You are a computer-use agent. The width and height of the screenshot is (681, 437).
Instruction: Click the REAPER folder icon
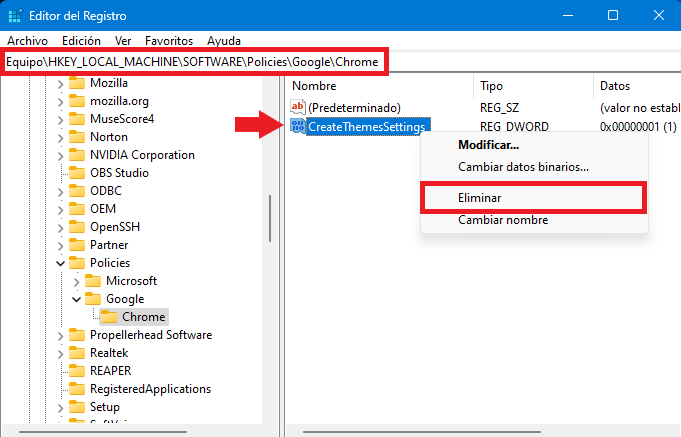pyautogui.click(x=77, y=371)
